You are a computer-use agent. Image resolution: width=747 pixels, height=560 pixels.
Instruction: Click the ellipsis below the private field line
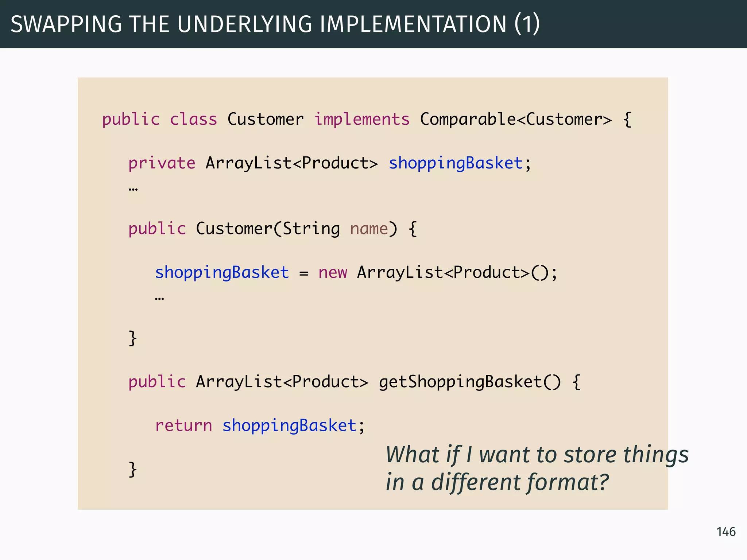(x=133, y=189)
